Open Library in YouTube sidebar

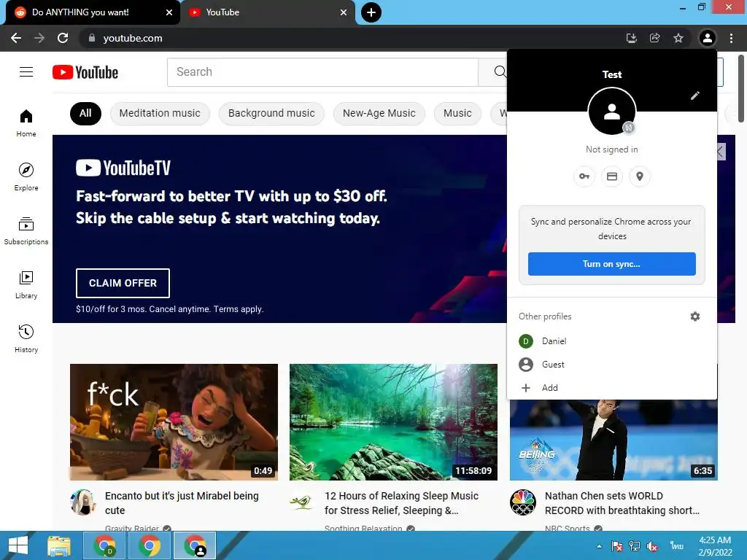point(26,284)
